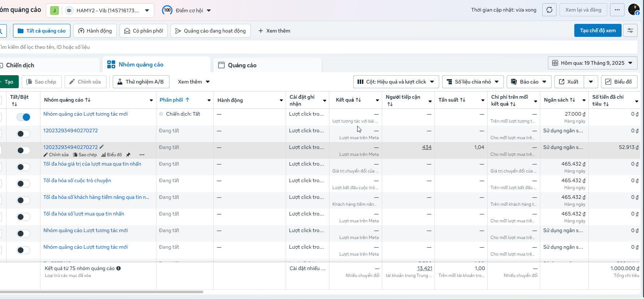Screen dimensions: 644x299
Task: Click sort arrows on Nhóm quảng cáo header
Action: tap(88, 100)
